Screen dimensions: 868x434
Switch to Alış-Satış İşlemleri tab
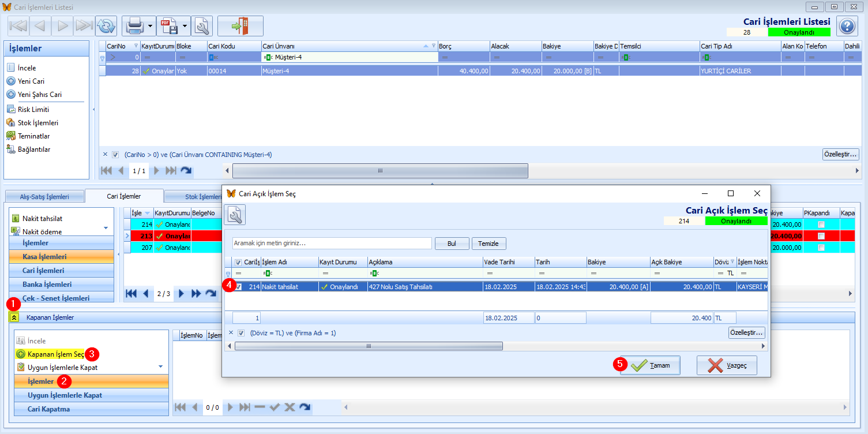(44, 197)
